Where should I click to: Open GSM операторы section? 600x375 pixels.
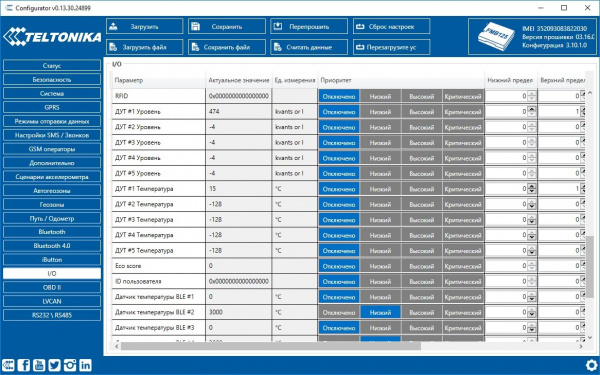click(52, 149)
